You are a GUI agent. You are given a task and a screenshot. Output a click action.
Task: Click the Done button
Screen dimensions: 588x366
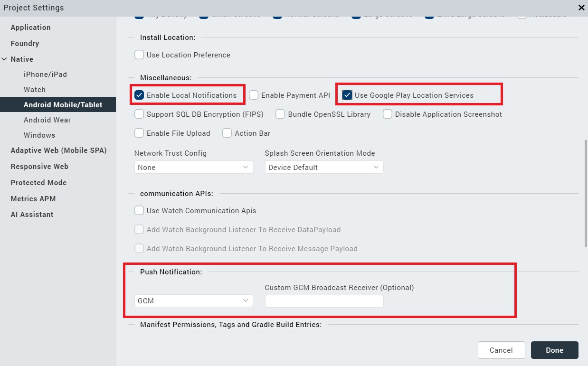tap(554, 350)
